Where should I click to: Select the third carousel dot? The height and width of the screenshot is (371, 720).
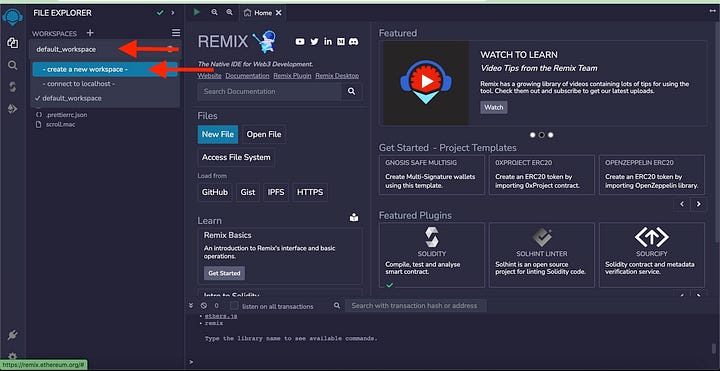point(551,135)
